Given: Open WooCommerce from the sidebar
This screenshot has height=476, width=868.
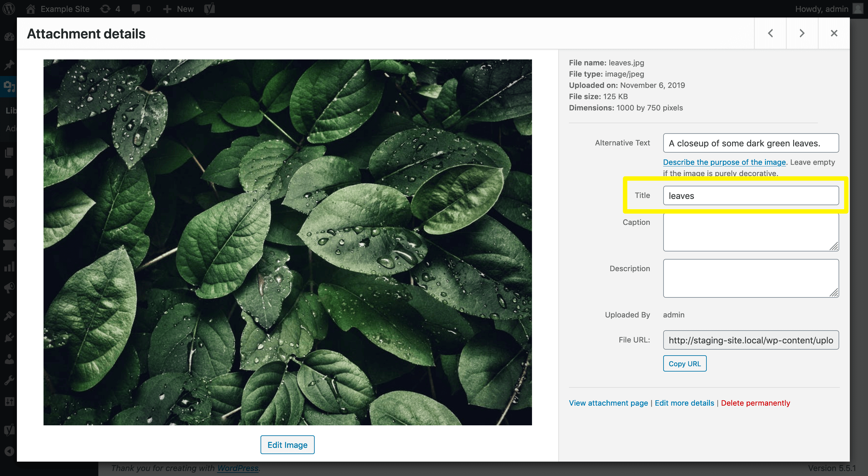Looking at the screenshot, I should [x=9, y=202].
